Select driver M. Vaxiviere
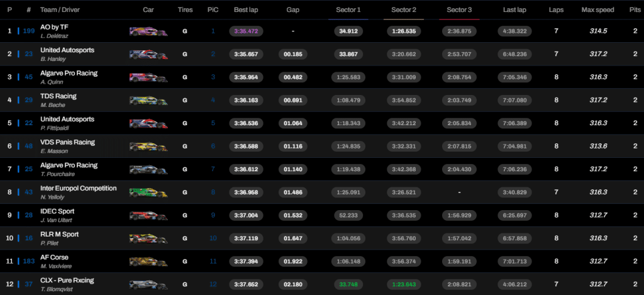 pyautogui.click(x=55, y=266)
